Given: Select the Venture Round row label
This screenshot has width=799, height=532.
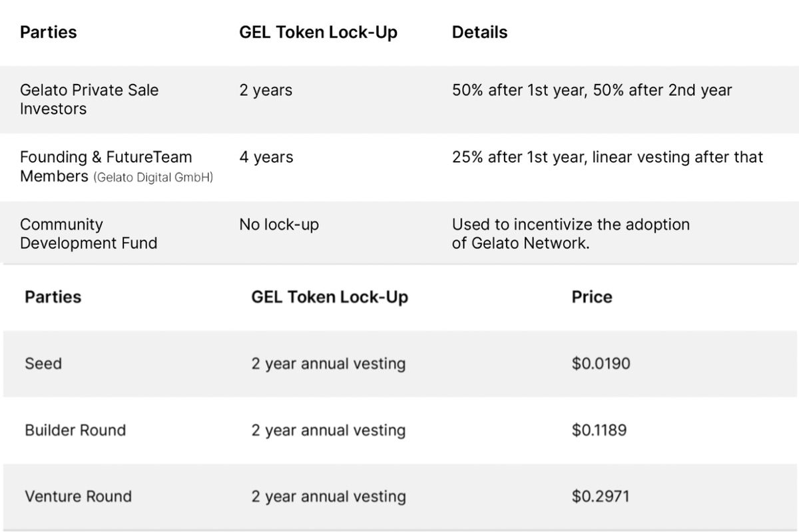Looking at the screenshot, I should coord(78,496).
